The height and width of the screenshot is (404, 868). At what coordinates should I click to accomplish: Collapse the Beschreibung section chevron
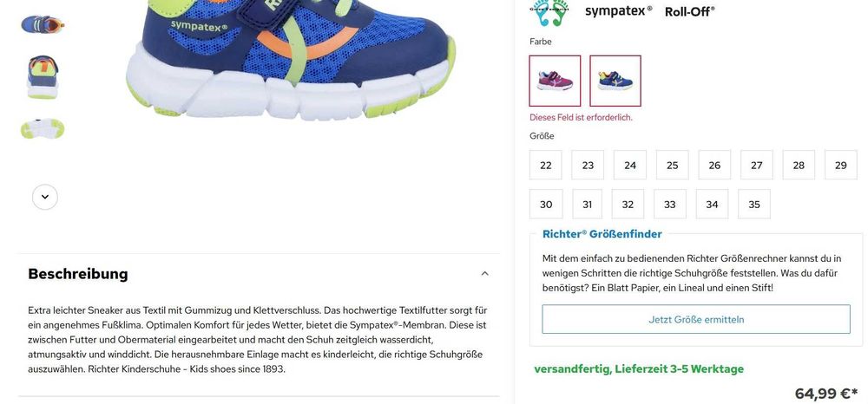485,274
